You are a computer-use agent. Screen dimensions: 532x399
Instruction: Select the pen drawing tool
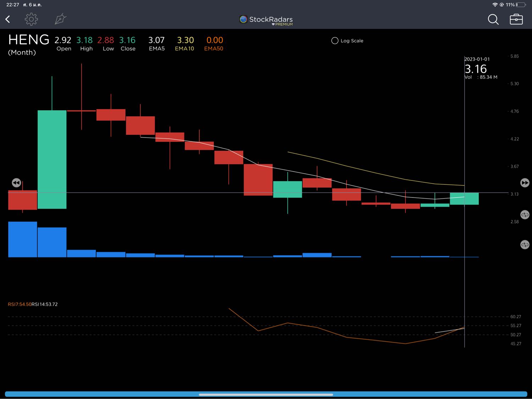61,19
